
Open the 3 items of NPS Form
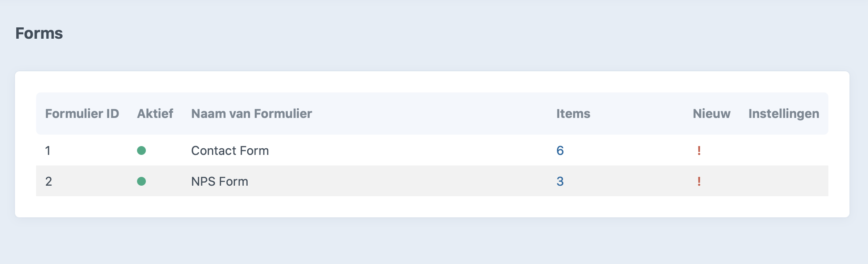click(560, 181)
